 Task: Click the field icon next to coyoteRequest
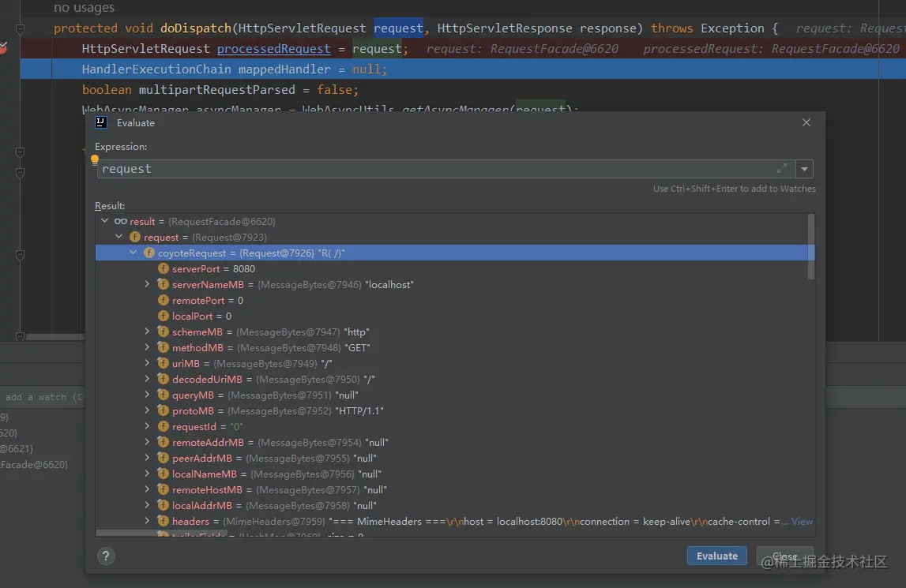click(x=149, y=253)
